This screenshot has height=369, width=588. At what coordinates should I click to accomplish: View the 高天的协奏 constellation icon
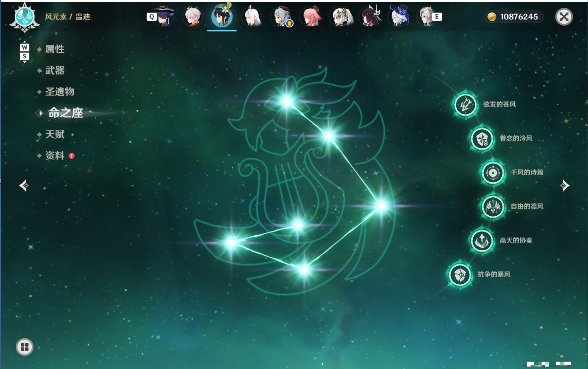pyautogui.click(x=482, y=241)
